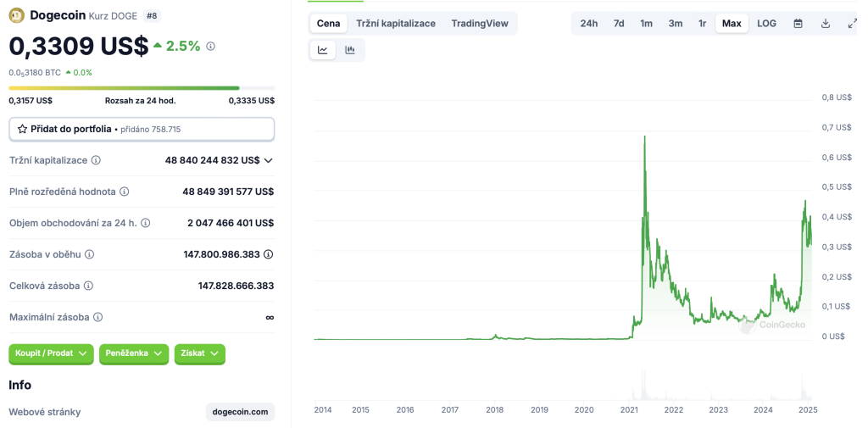
Task: Click 48 840 244 832 US$ value
Action: pos(212,160)
